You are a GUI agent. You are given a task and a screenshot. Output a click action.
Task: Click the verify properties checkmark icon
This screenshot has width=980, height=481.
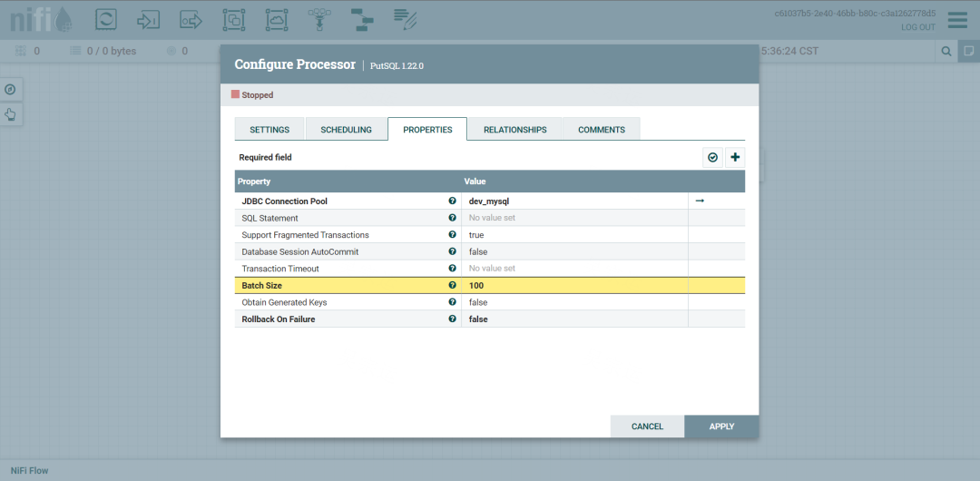[x=712, y=158]
